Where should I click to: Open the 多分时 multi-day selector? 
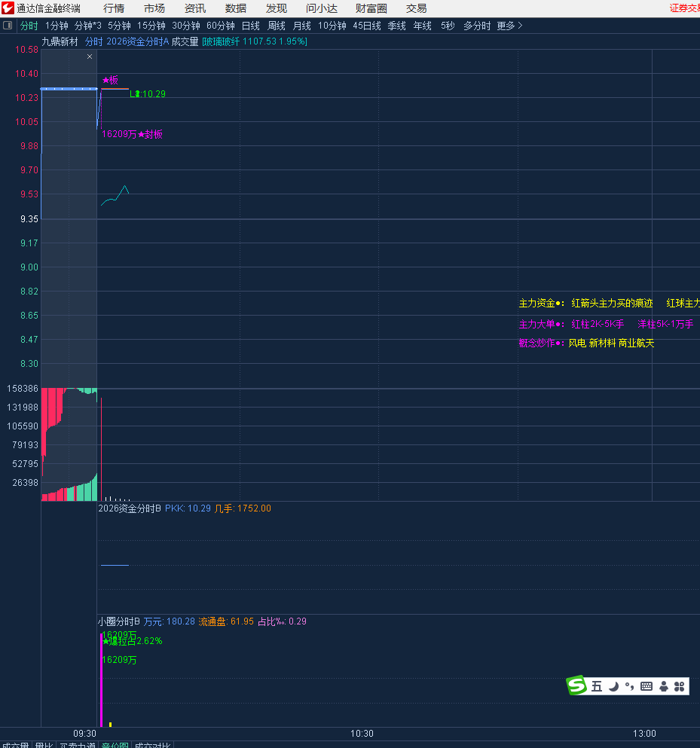[476, 26]
